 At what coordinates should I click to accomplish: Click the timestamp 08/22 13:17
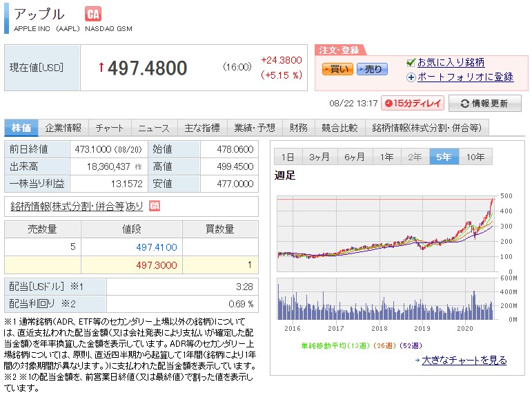tap(353, 104)
